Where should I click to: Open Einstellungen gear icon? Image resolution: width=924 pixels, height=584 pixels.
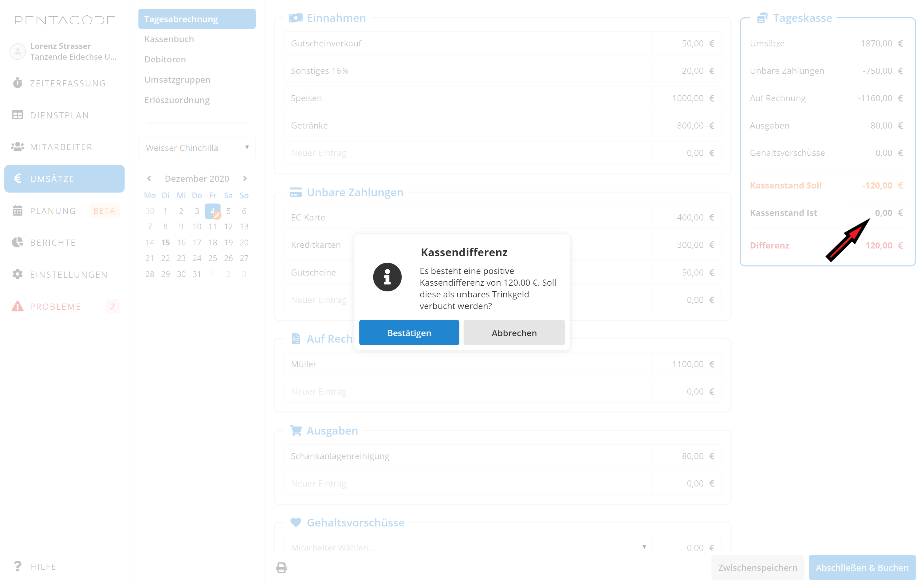point(17,274)
